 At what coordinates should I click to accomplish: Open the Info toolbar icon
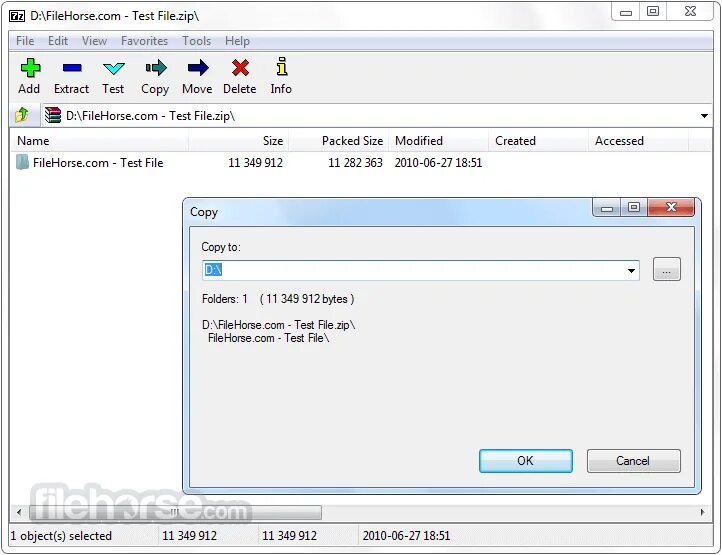coord(282,67)
